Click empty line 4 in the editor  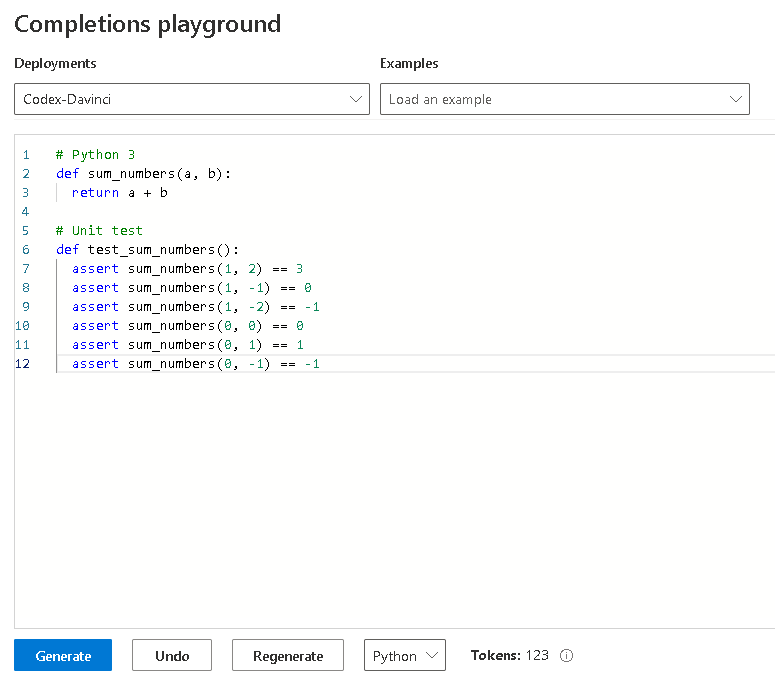click(395, 212)
